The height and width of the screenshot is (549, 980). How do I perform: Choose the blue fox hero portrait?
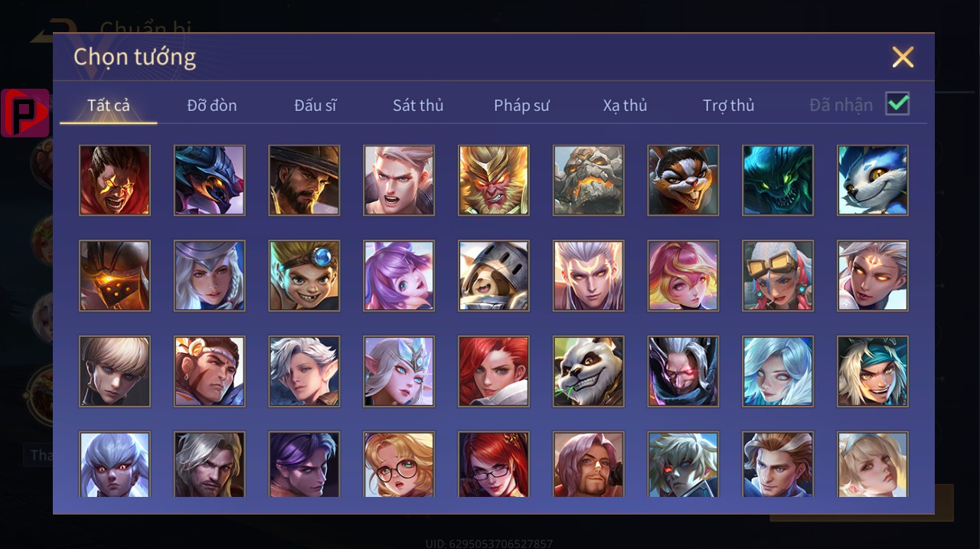(873, 180)
